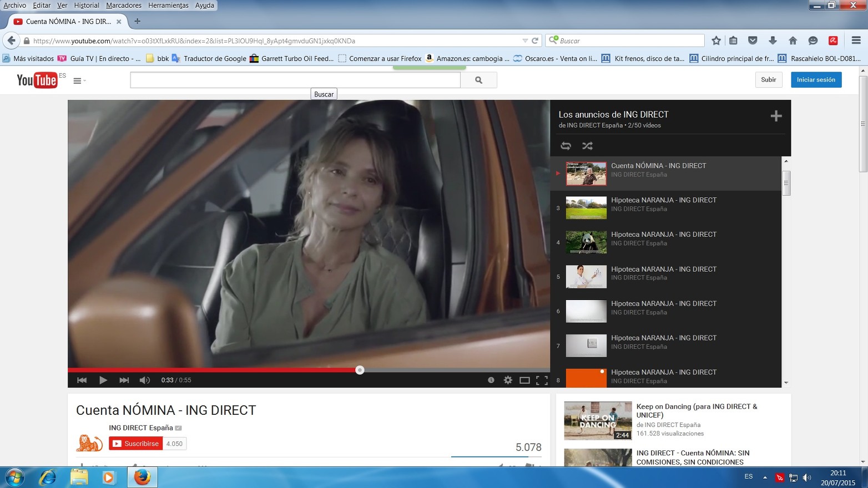Viewport: 868px width, 488px height.
Task: Close the Cuenta NÓMINA browser tab
Action: click(119, 22)
